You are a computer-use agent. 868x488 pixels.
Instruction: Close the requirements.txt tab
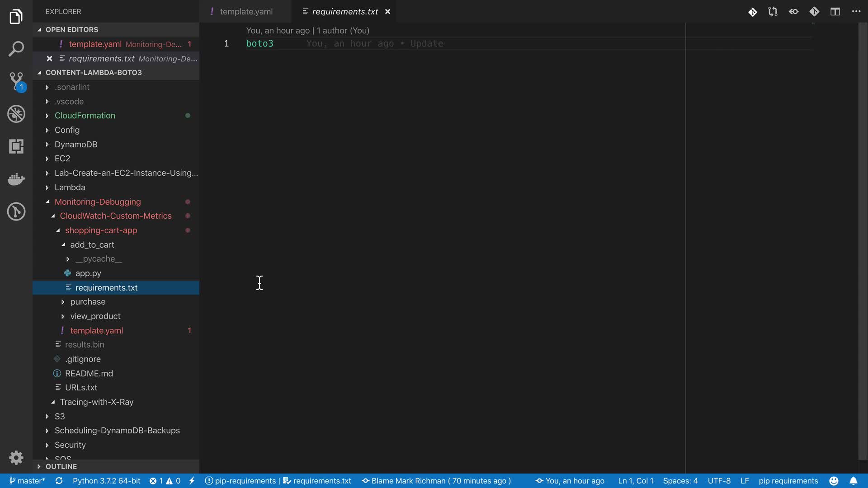pos(387,12)
